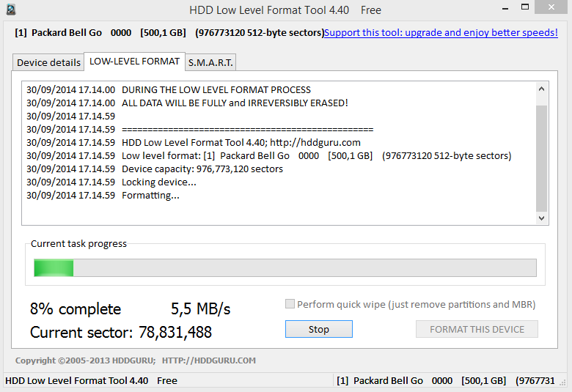Click the log scroll up arrow
The image size is (572, 392).
pos(541,89)
